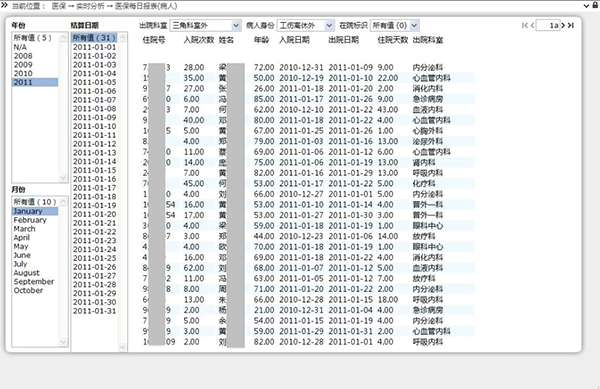Select date 2011-01-05 in settlement list
The height and width of the screenshot is (389, 600).
click(x=94, y=82)
